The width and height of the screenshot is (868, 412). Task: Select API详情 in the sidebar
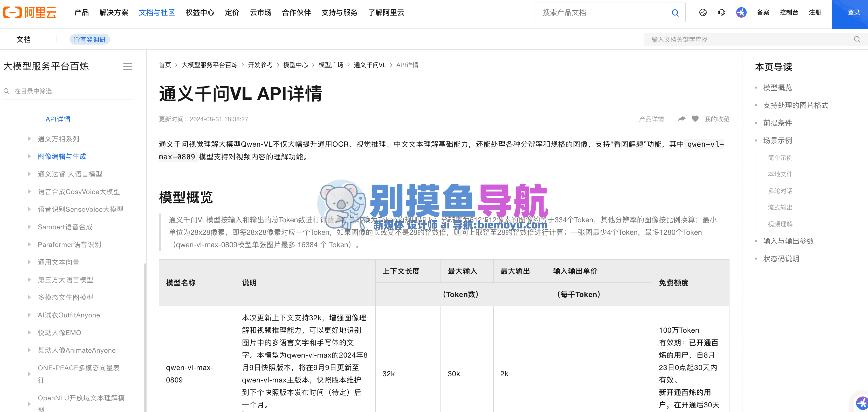click(58, 119)
